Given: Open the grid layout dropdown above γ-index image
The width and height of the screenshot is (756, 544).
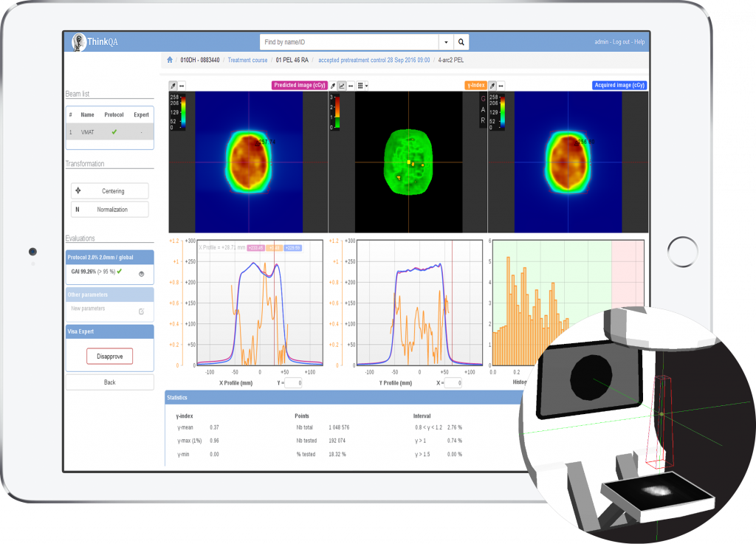Looking at the screenshot, I should [362, 86].
